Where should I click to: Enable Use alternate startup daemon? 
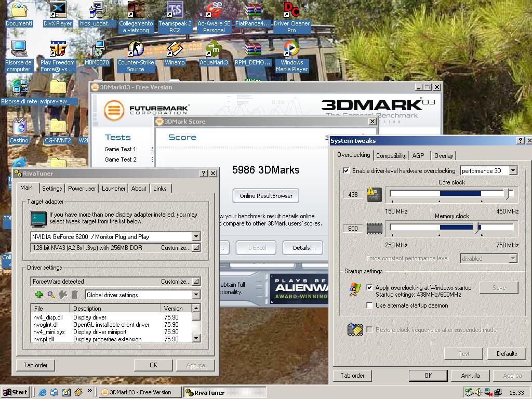click(369, 305)
